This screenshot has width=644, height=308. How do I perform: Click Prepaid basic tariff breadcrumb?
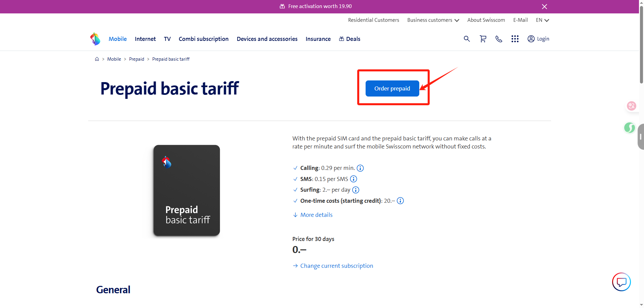click(x=171, y=59)
